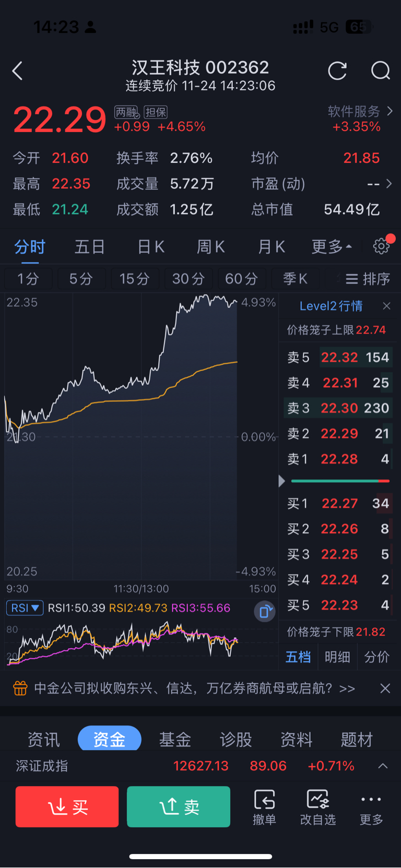
Task: Tap the order book play triangle
Action: [x=282, y=481]
